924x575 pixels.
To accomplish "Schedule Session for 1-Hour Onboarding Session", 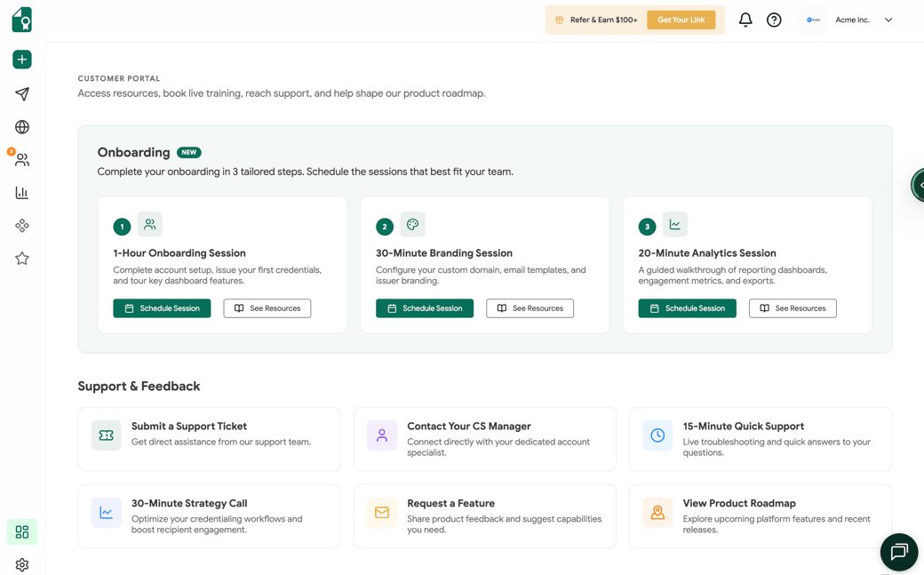I will [x=162, y=308].
